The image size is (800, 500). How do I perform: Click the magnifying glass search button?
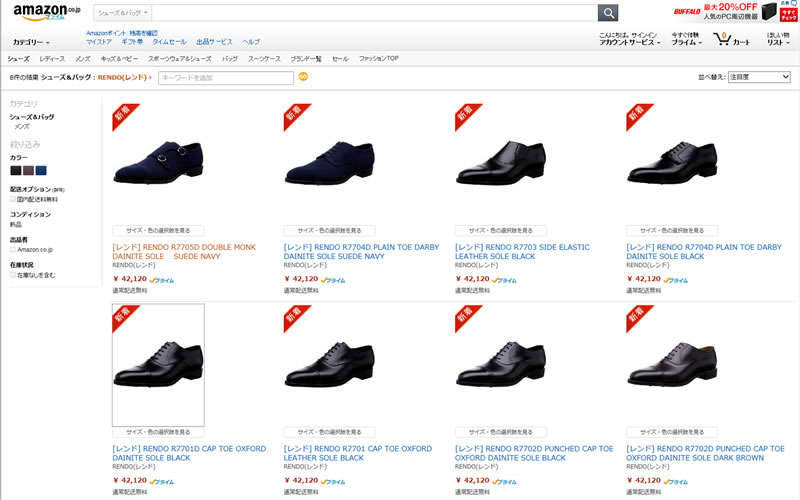tap(608, 13)
